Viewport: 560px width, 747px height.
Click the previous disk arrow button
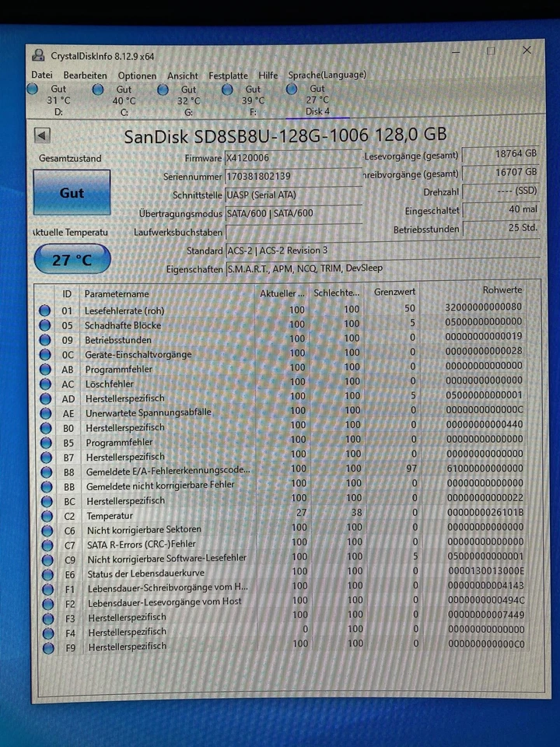pos(42,135)
